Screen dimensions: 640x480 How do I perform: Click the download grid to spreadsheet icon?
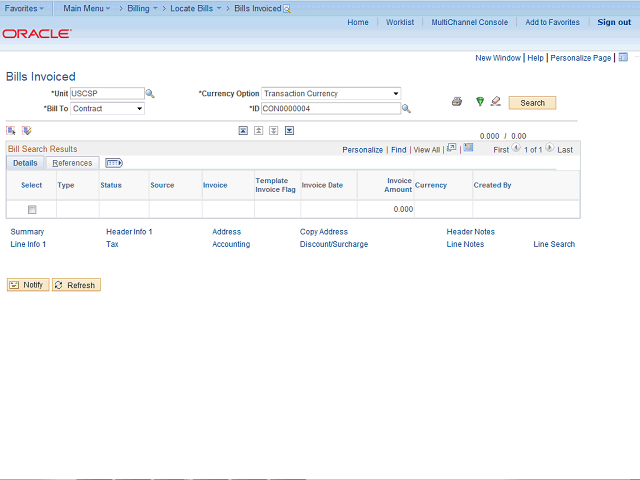click(x=468, y=149)
